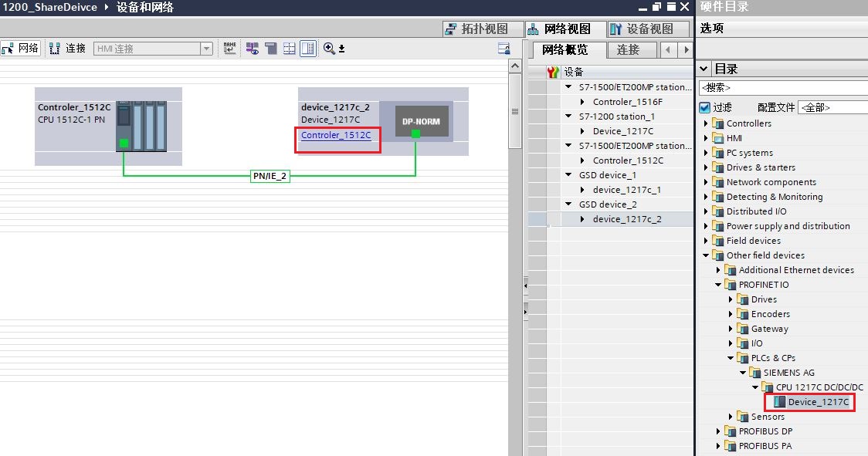Open the zoom level dropdown arrow

[x=341, y=49]
